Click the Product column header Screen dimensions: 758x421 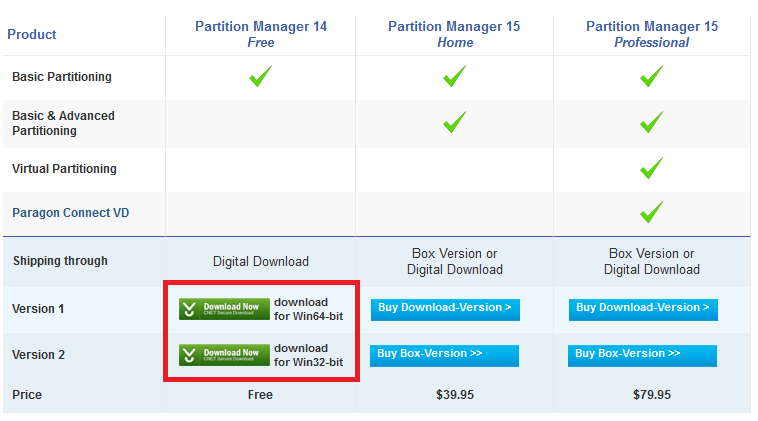pos(32,34)
